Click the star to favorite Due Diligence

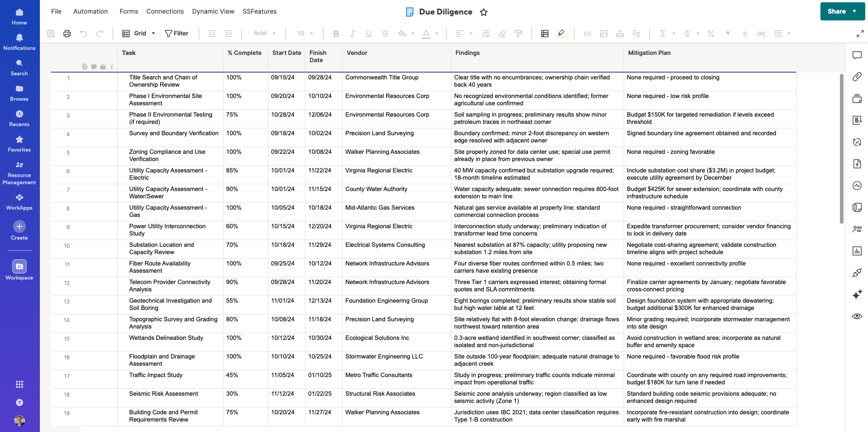click(484, 12)
